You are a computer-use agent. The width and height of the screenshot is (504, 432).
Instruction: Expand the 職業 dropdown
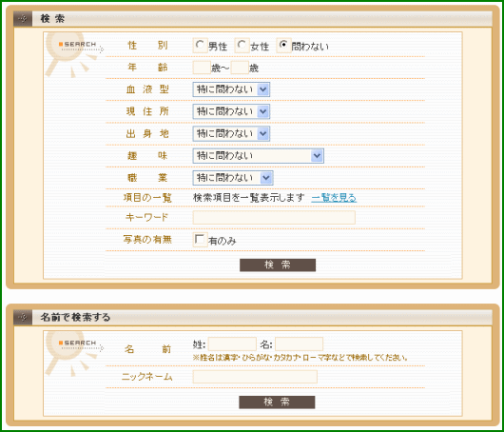[233, 178]
